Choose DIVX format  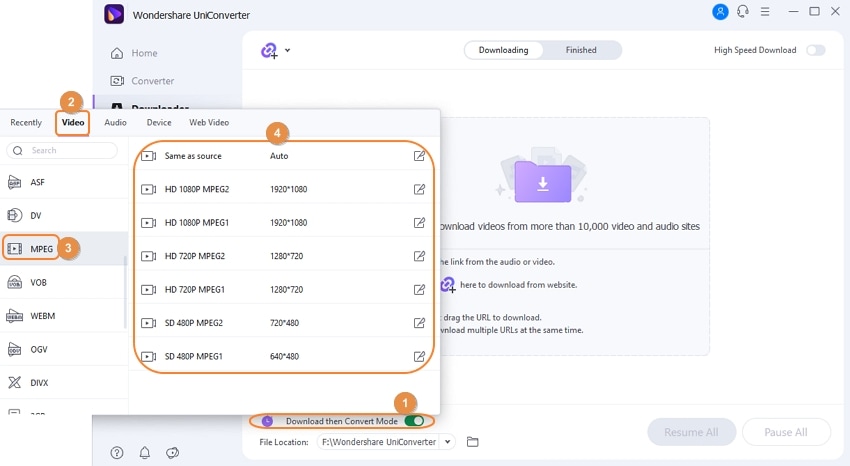63,383
